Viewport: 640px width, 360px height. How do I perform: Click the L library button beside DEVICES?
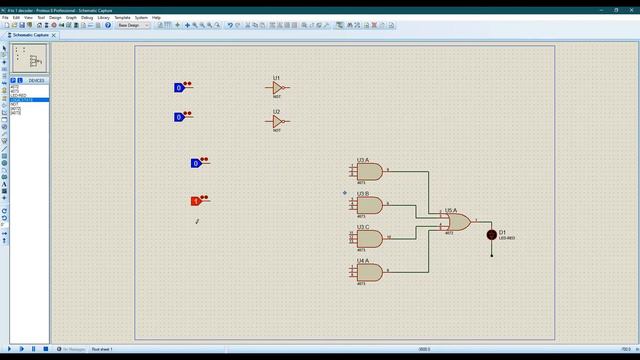click(x=20, y=80)
